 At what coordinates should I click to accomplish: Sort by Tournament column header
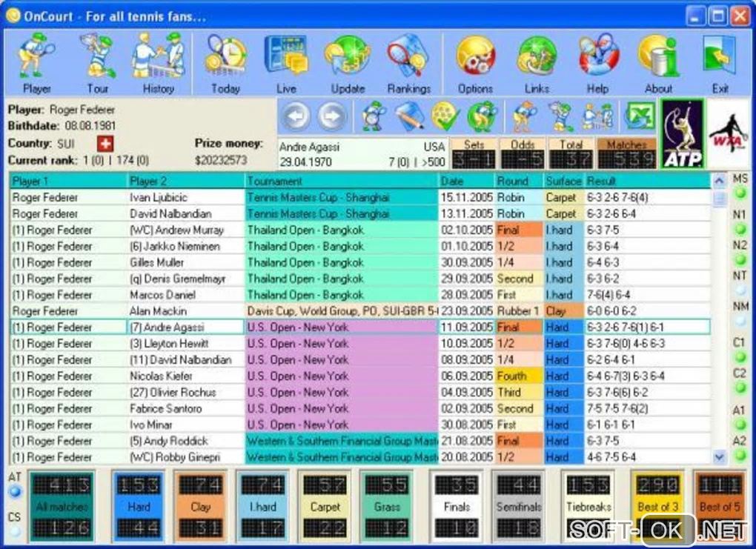pyautogui.click(x=342, y=182)
